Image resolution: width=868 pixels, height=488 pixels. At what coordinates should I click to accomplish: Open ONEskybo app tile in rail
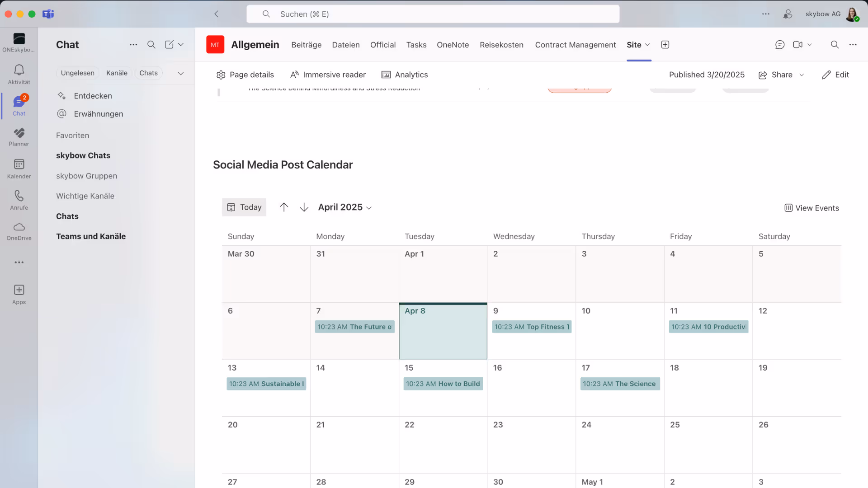[19, 42]
